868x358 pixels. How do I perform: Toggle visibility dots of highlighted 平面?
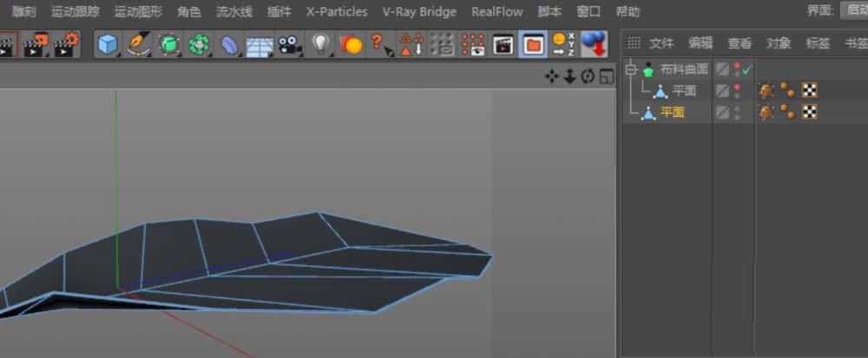pyautogui.click(x=738, y=112)
